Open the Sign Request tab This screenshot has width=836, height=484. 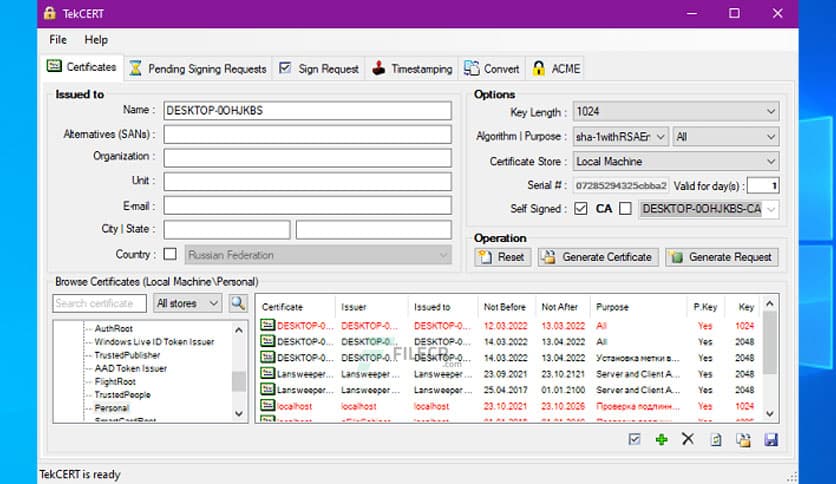click(x=319, y=69)
